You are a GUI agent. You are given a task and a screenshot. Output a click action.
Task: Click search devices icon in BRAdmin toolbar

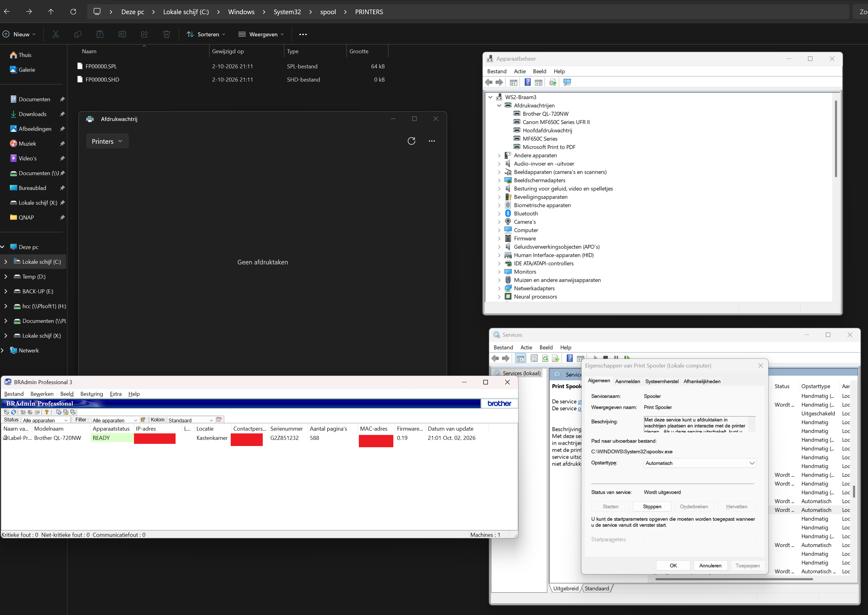click(6, 412)
